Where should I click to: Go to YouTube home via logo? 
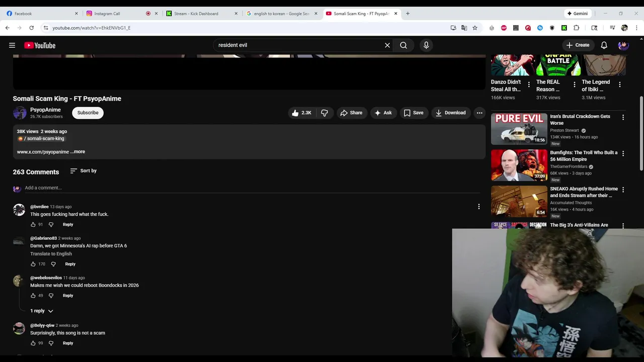(40, 45)
